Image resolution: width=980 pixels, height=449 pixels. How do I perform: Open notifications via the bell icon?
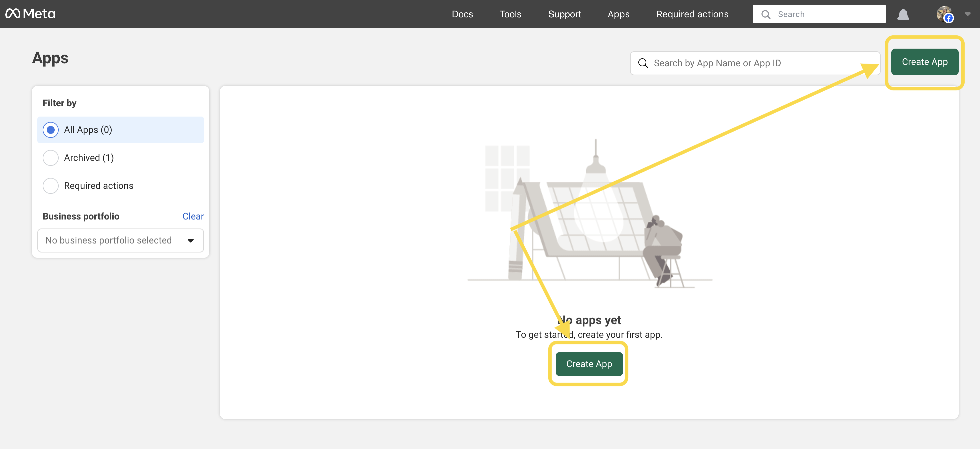point(903,14)
